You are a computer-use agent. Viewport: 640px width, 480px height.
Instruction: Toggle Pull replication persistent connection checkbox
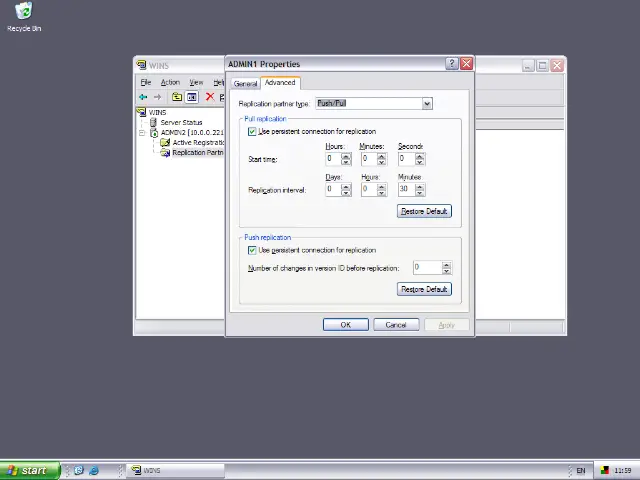tap(252, 131)
